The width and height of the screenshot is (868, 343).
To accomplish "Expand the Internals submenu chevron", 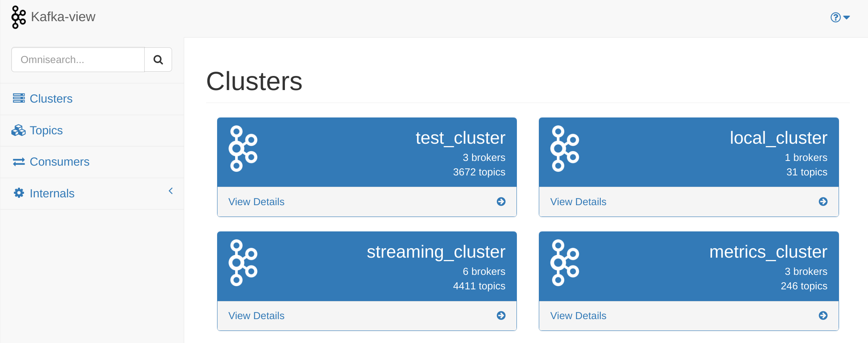I will tap(170, 191).
